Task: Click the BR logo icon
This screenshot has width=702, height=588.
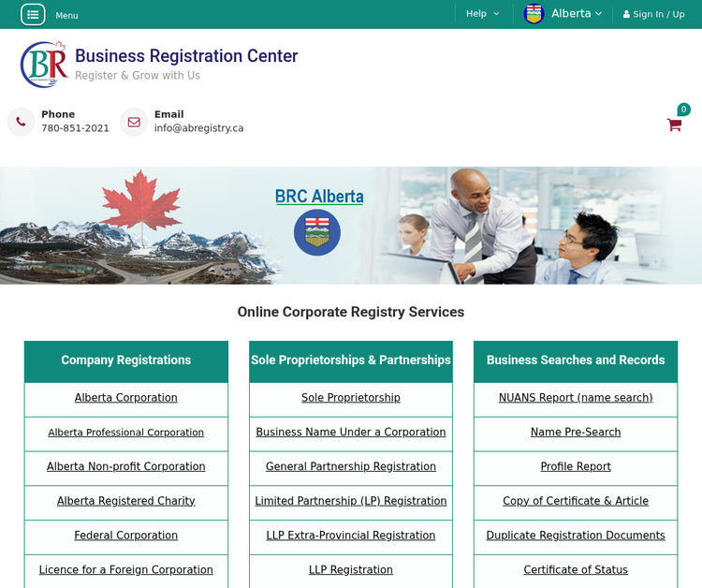Action: pos(43,65)
